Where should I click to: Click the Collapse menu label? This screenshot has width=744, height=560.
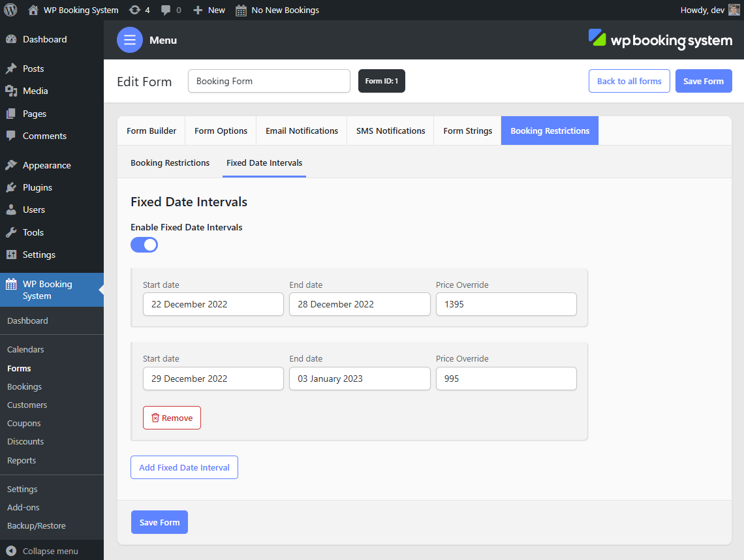50,551
